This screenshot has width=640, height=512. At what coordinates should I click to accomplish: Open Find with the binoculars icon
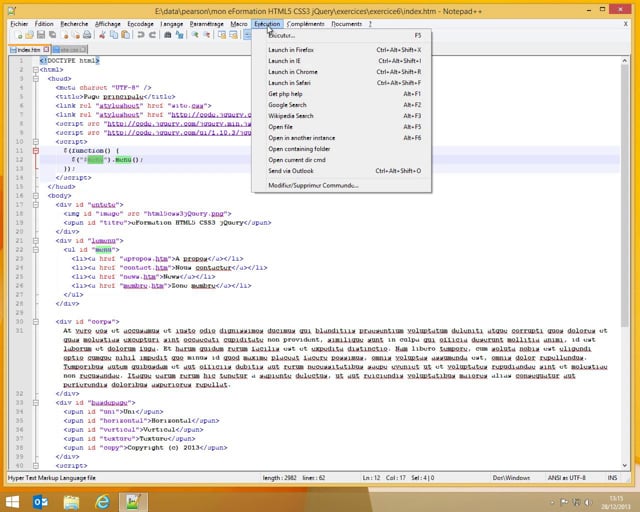[167, 35]
